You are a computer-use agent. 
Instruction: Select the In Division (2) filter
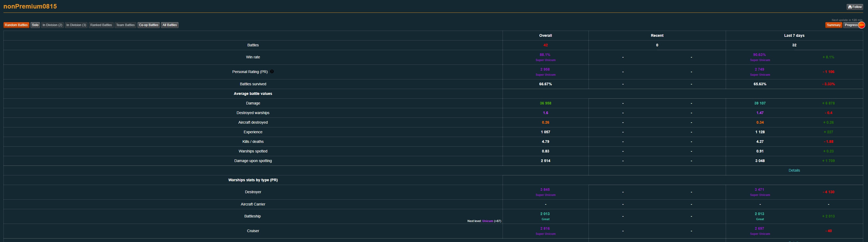(52, 25)
